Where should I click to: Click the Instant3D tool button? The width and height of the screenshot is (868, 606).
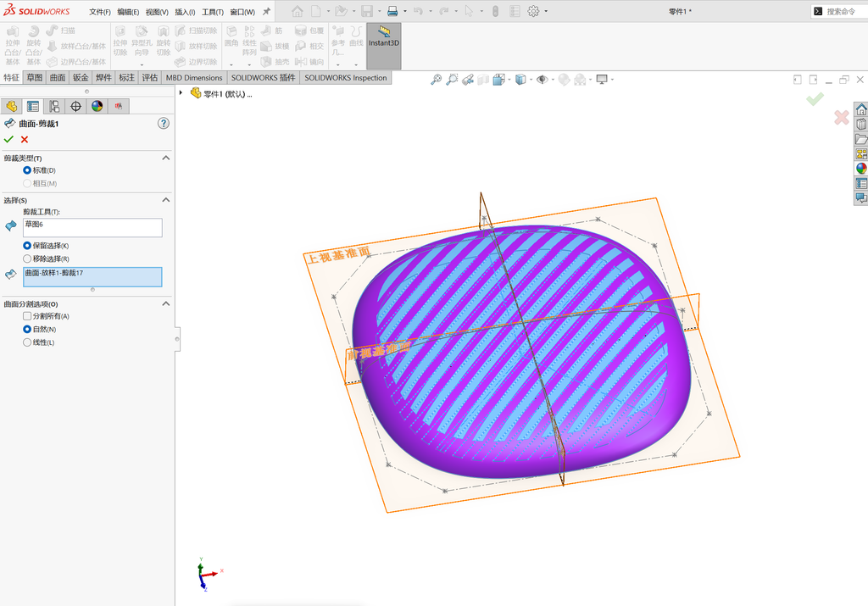pos(384,46)
